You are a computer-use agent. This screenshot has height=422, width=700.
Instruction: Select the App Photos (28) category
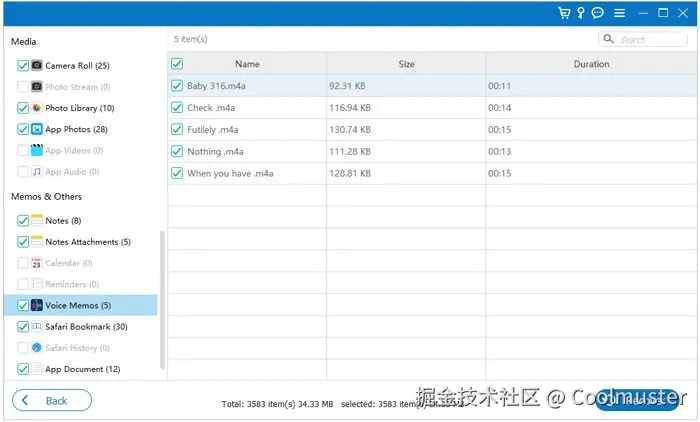pos(76,130)
